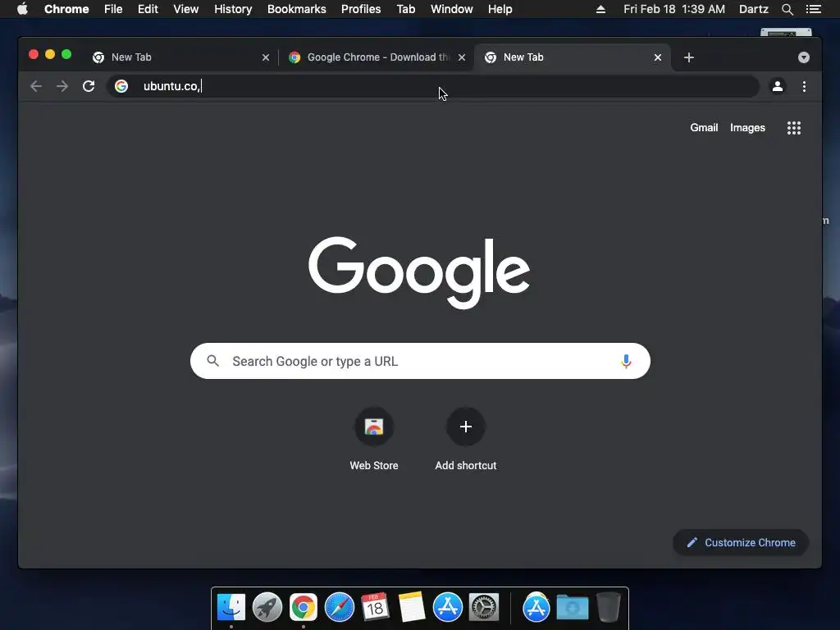Click the Add shortcut label
This screenshot has width=840, height=630.
466,466
